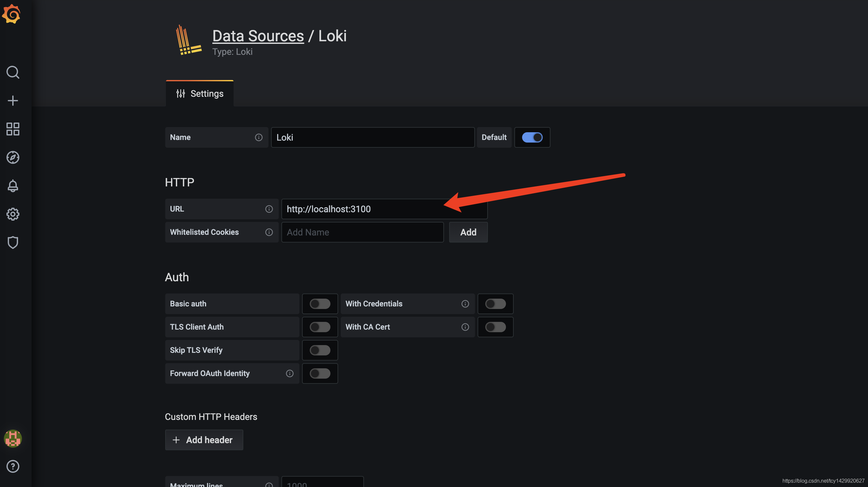868x487 pixels.
Task: Click the user avatar in sidebar
Action: 13,439
